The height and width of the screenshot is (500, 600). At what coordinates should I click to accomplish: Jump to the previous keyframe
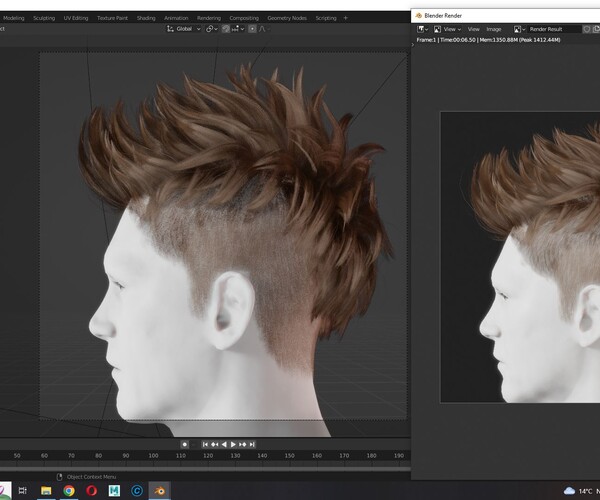click(x=215, y=445)
